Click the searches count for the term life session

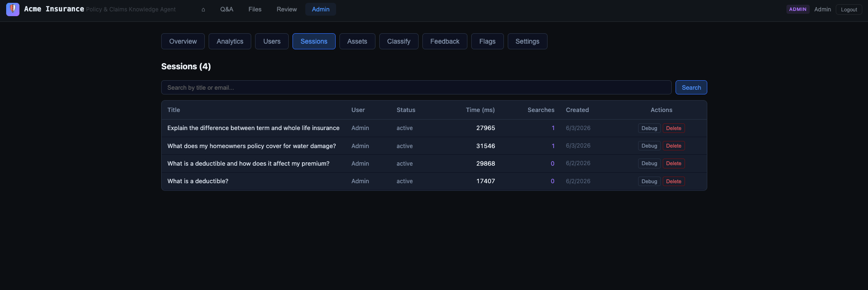[553, 128]
